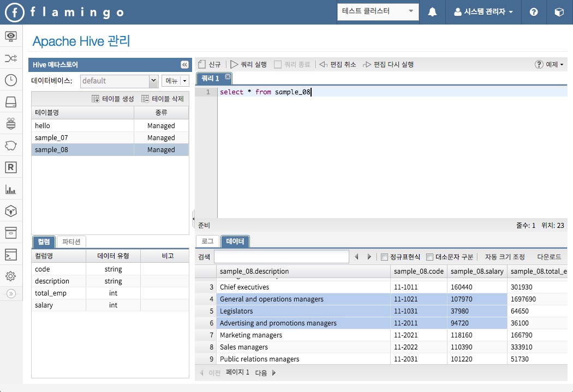Select the Public relations managers row
The width and height of the screenshot is (573, 392).
point(381,359)
